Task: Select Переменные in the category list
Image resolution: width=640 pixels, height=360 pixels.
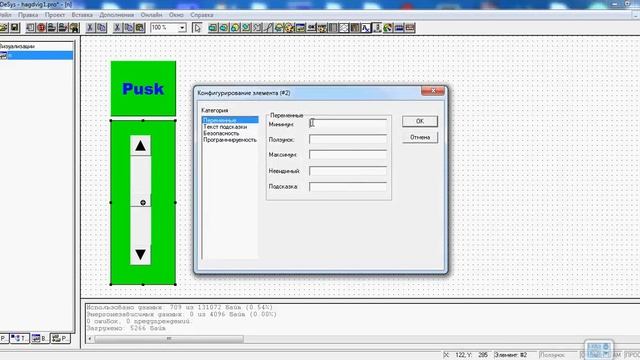Action: point(230,120)
